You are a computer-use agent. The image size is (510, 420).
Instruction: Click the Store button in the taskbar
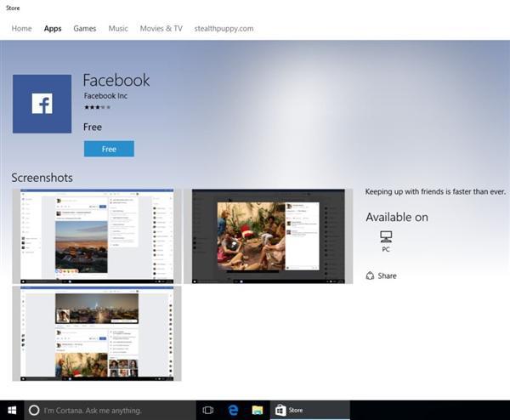[289, 410]
